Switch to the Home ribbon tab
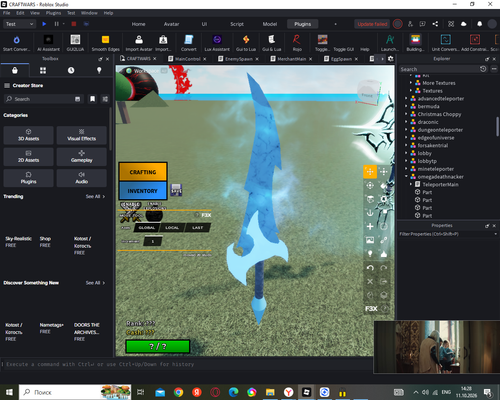Image resolution: width=500 pixels, height=400 pixels. click(x=138, y=24)
